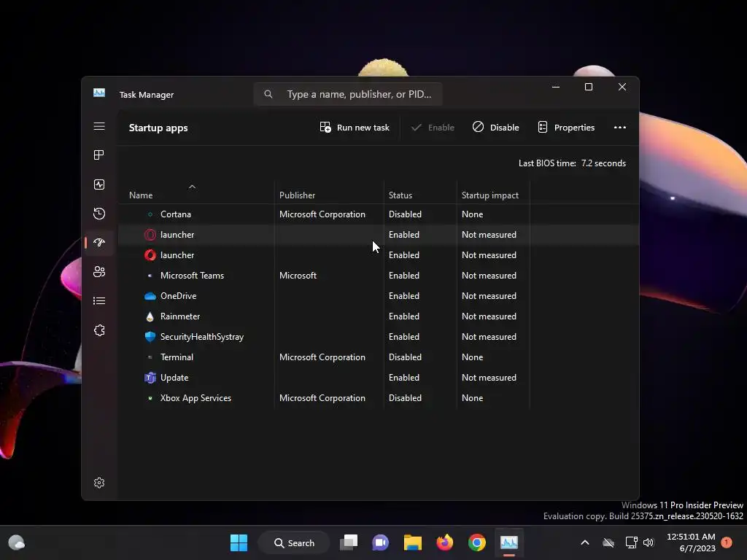Click the Opera launcher icon with outline ring

tap(150, 235)
